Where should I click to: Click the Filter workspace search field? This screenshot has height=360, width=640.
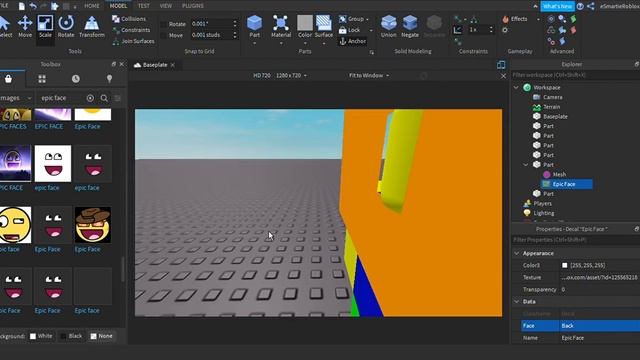click(576, 75)
